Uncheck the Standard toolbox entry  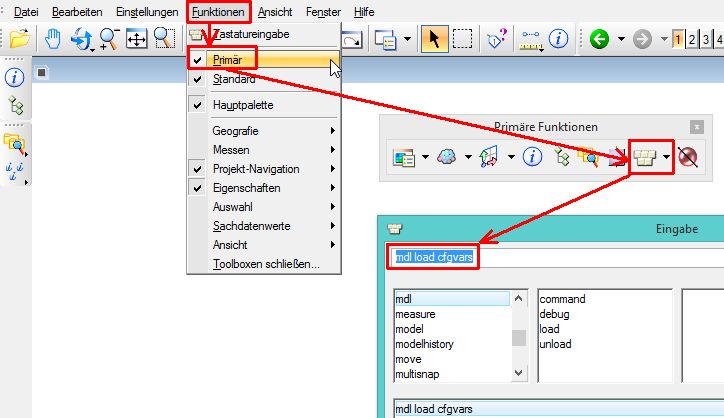[264, 79]
